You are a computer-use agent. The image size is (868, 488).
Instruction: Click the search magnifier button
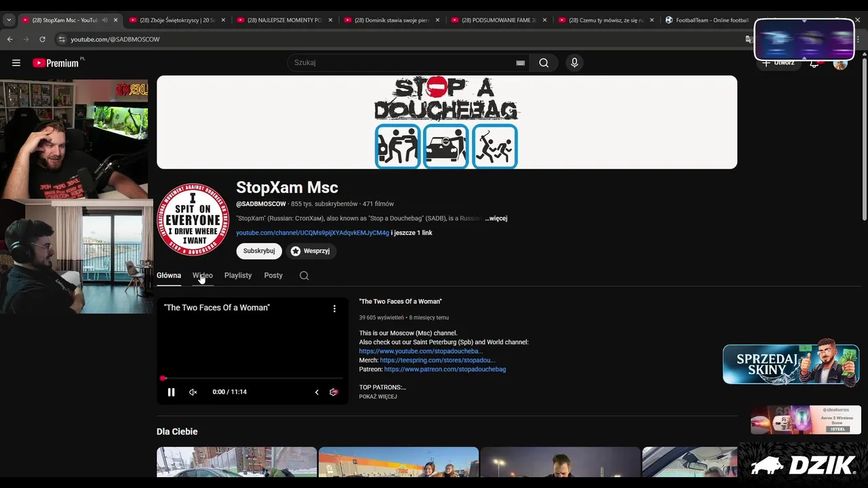(544, 63)
